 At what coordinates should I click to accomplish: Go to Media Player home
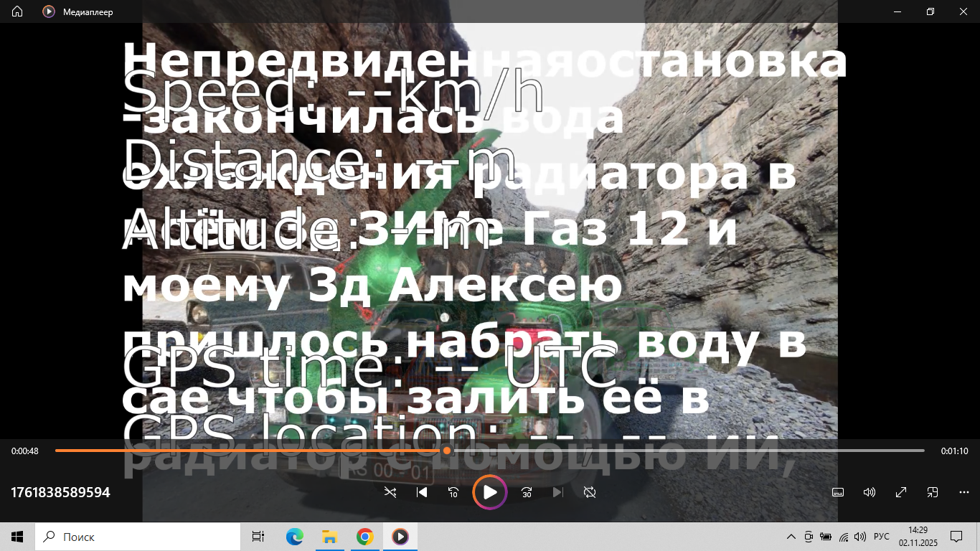[16, 11]
